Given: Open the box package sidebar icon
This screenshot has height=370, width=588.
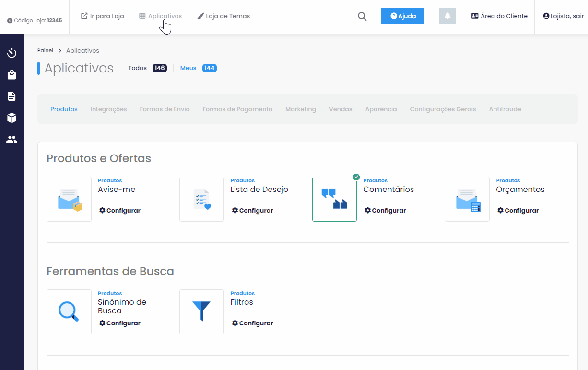Looking at the screenshot, I should (12, 118).
